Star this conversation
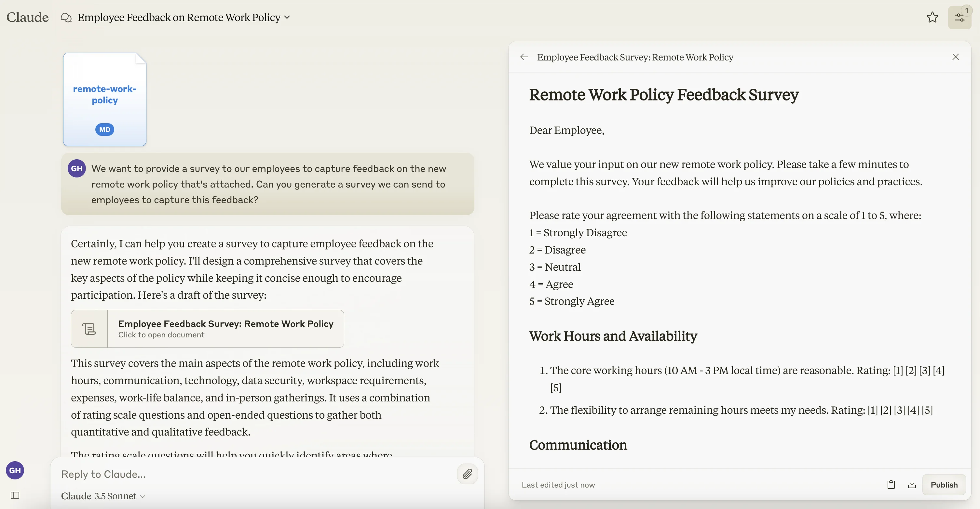The height and width of the screenshot is (509, 980). [x=932, y=17]
